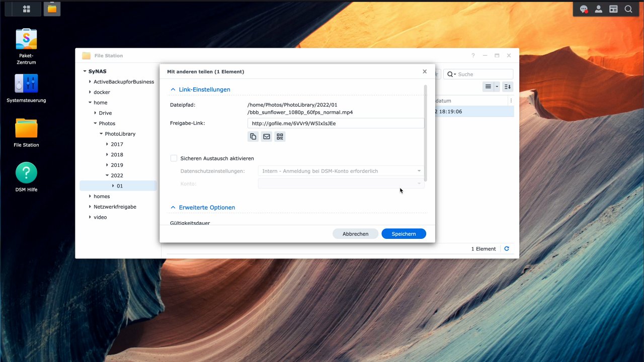
Task: Open the Datenschutzeinstellungen dropdown
Action: coord(341,171)
